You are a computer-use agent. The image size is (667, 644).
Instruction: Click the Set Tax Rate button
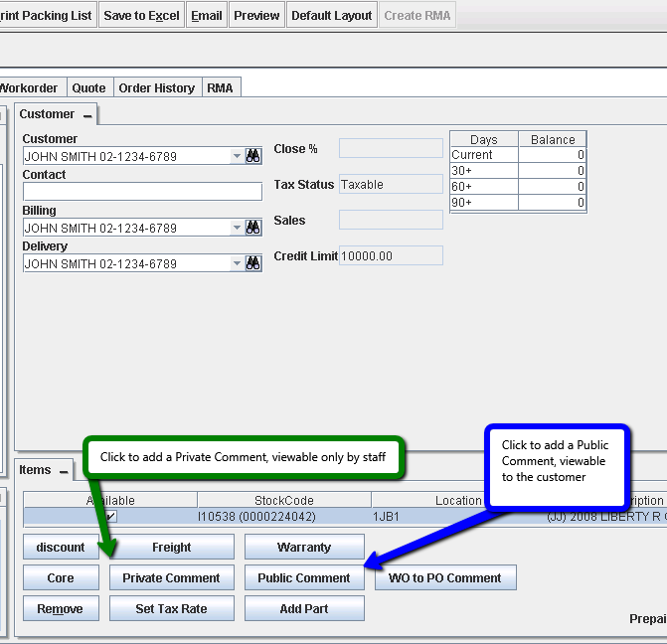(x=171, y=609)
